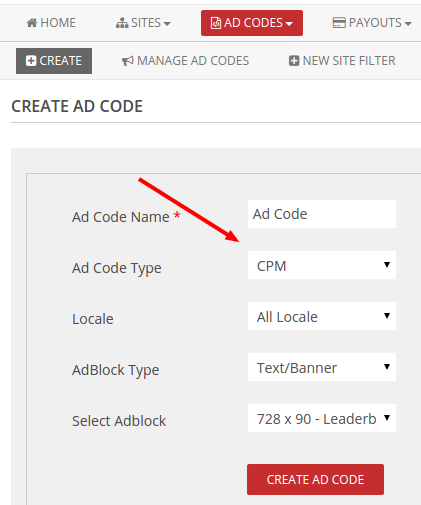Click the Home house icon

(32, 23)
